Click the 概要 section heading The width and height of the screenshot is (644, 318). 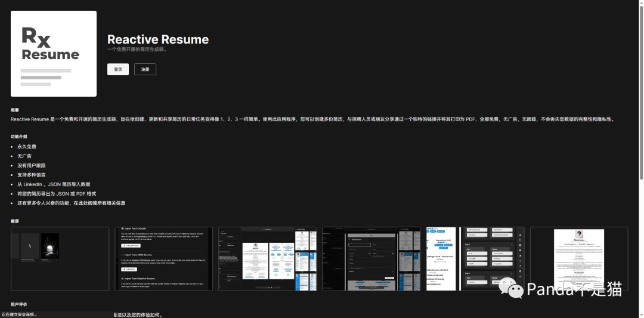[x=15, y=110]
